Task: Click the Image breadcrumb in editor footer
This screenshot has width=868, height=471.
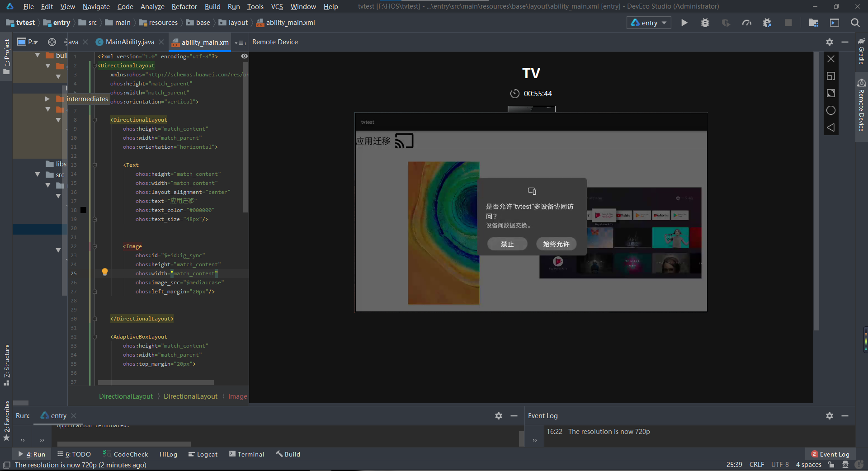Action: [x=237, y=396]
